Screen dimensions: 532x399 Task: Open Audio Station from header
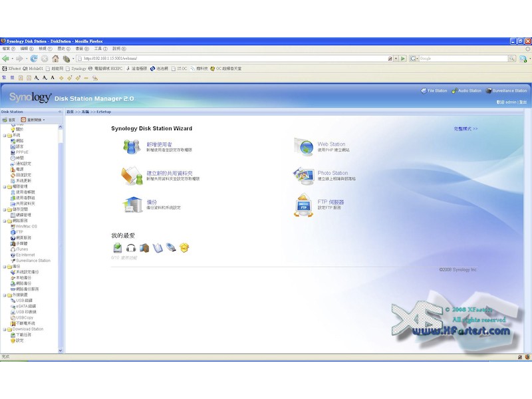[467, 91]
